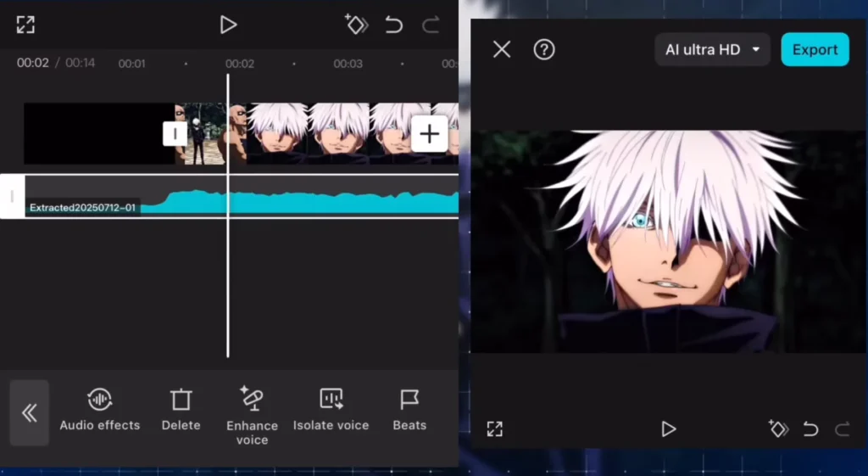This screenshot has height=476, width=868.
Task: Add a clip with the plus button
Action: pyautogui.click(x=429, y=134)
